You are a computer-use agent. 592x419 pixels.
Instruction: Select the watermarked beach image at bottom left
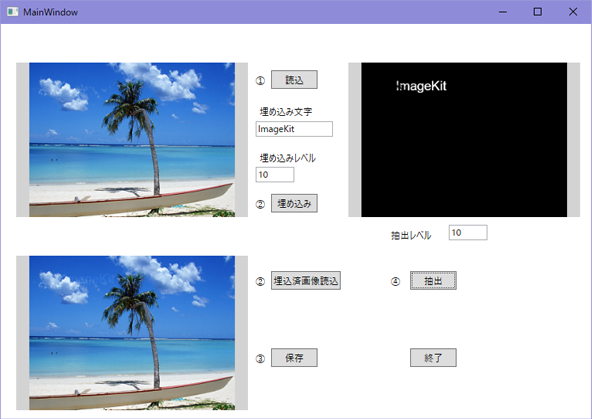[x=132, y=333]
